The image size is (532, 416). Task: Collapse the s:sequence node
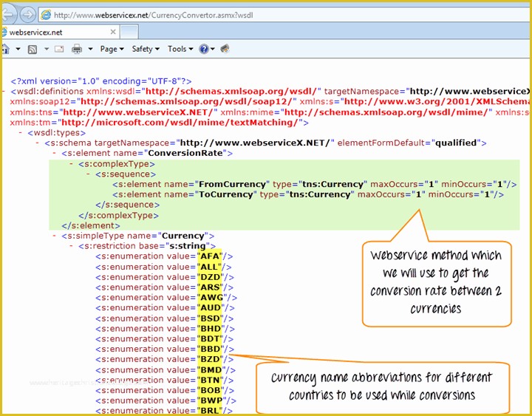[88, 174]
